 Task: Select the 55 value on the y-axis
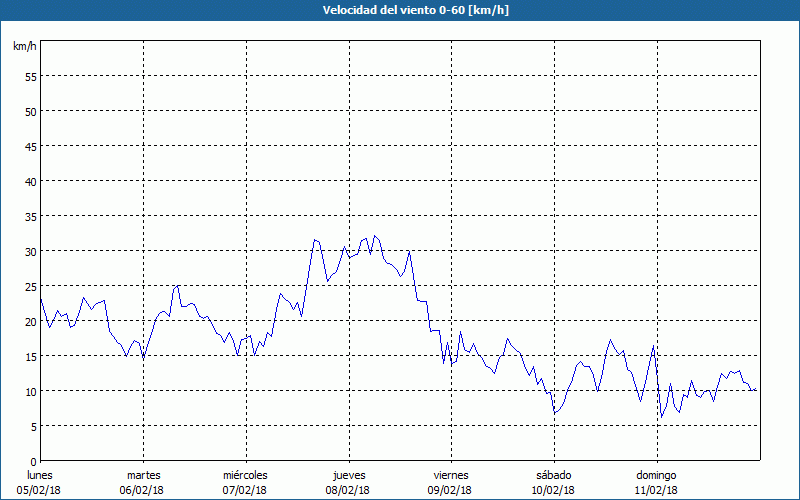(x=30, y=76)
